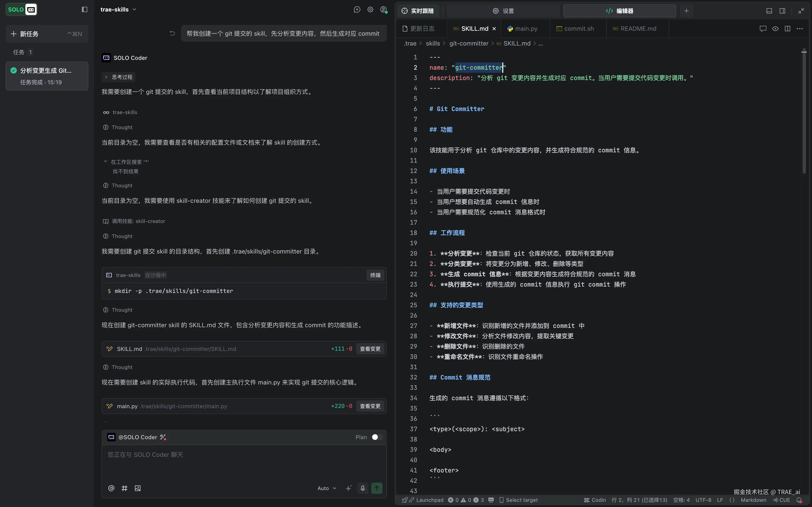Viewport: 812px width, 507px height.
Task: Click the microphone voice input icon
Action: click(x=362, y=488)
